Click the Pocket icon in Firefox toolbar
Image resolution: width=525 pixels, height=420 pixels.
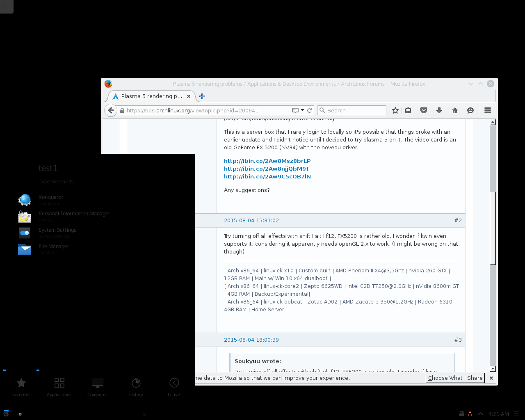click(x=424, y=110)
